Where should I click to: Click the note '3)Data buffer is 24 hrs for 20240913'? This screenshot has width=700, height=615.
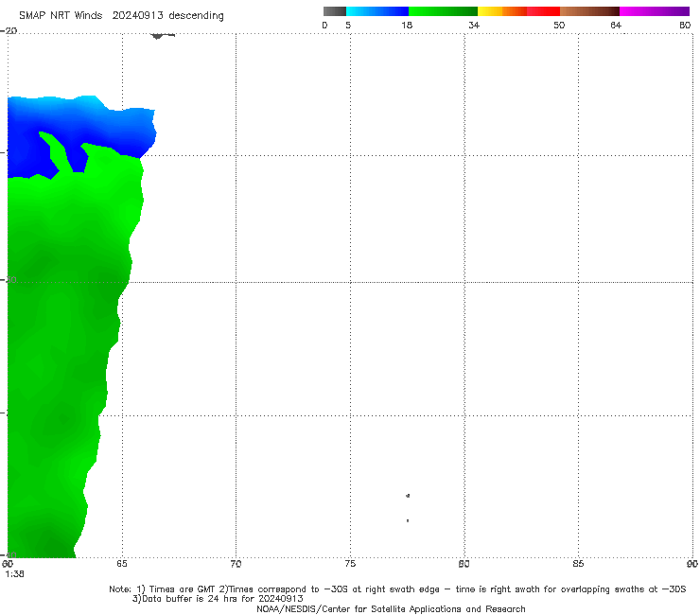218,599
